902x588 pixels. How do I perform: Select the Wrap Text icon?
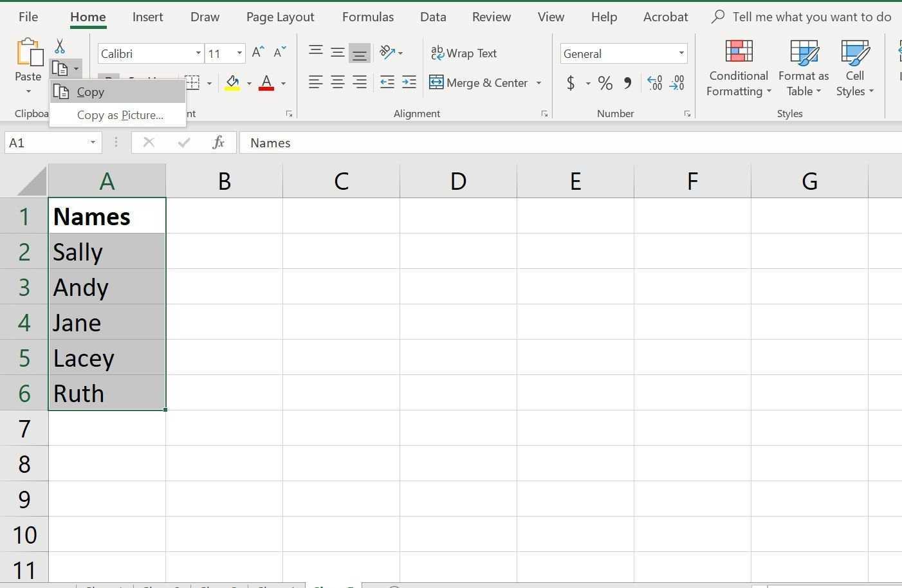click(x=463, y=53)
